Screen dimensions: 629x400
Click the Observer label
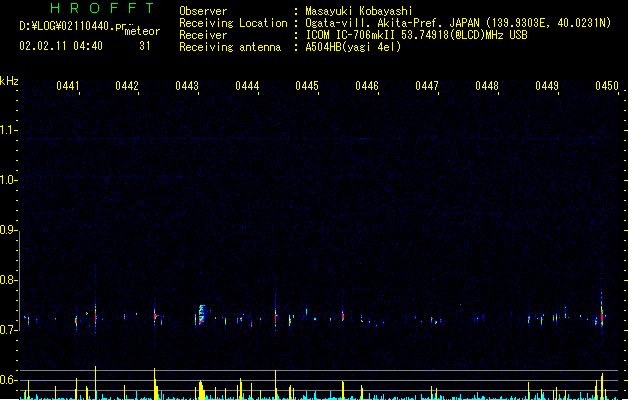pyautogui.click(x=203, y=11)
